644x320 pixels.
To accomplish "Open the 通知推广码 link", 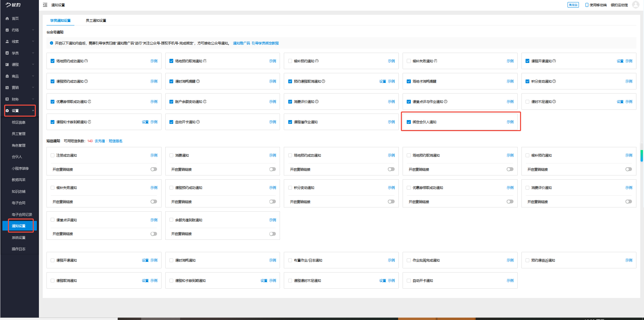I will pyautogui.click(x=241, y=43).
